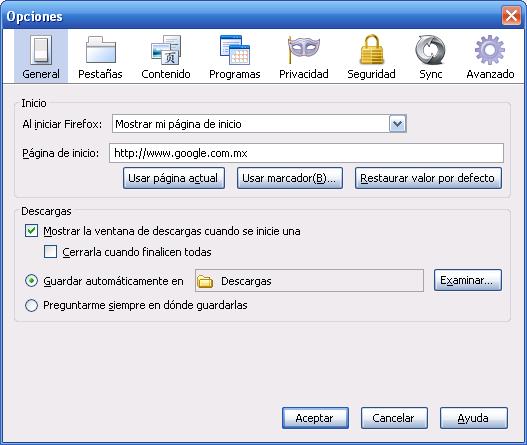
Task: Open the Usar marcador(B)... dialog
Action: pos(290,178)
